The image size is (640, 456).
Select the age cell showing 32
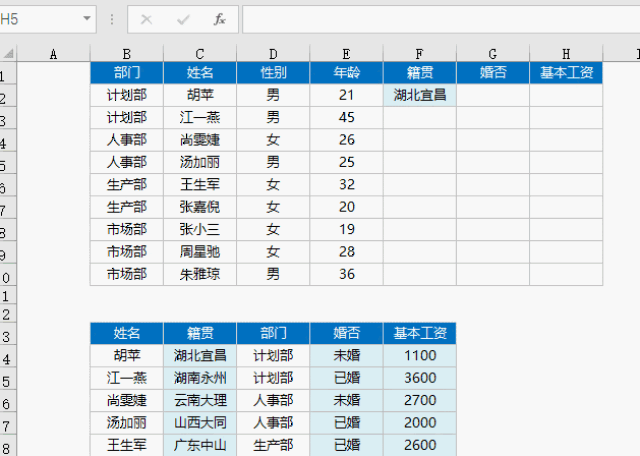click(346, 185)
